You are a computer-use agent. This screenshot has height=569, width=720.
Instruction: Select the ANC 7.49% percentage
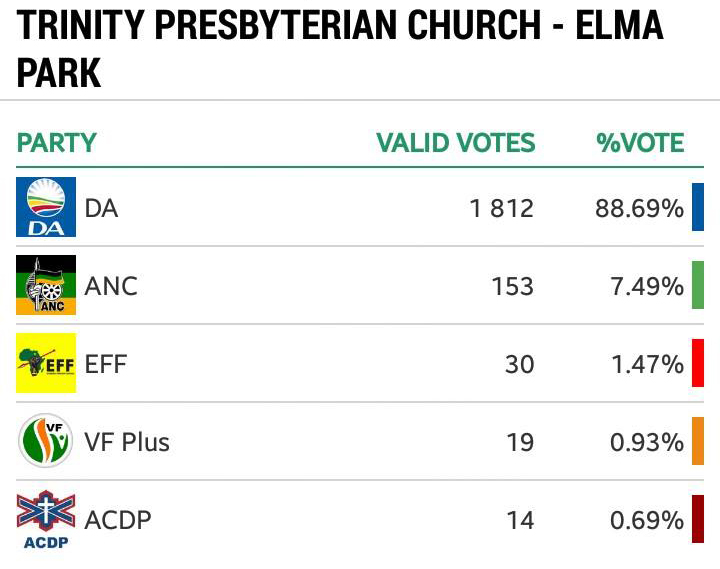[x=647, y=287]
